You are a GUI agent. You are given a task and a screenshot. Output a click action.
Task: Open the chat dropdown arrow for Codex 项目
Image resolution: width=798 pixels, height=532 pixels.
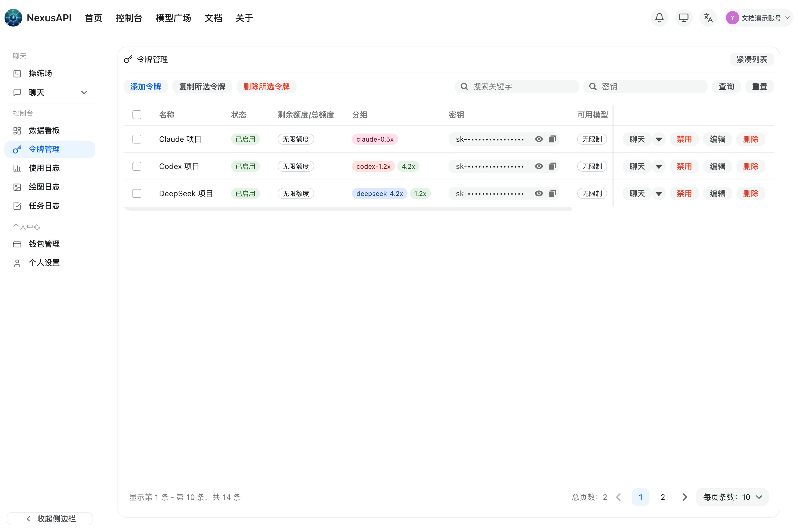click(x=659, y=166)
